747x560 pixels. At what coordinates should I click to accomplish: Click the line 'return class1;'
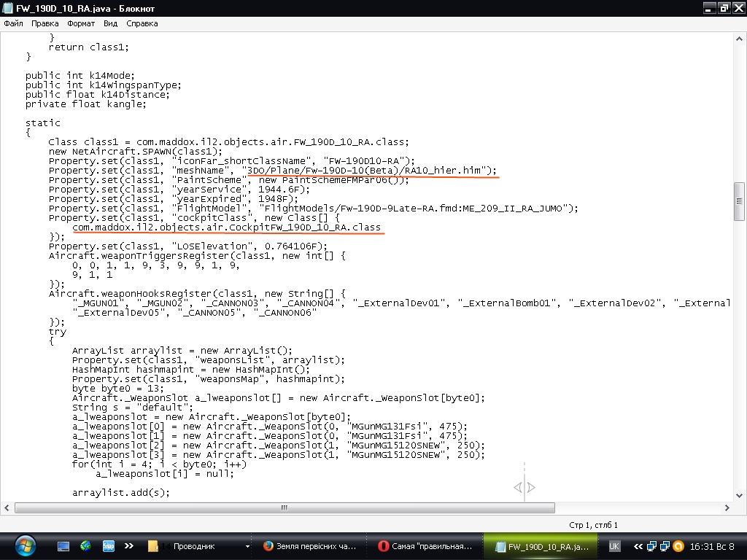click(x=88, y=47)
